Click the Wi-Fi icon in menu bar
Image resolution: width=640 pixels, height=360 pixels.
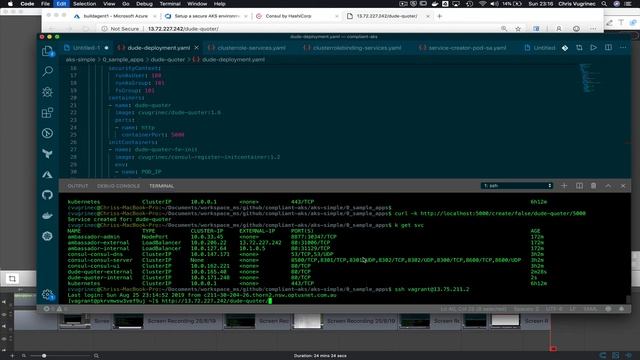(483, 4)
